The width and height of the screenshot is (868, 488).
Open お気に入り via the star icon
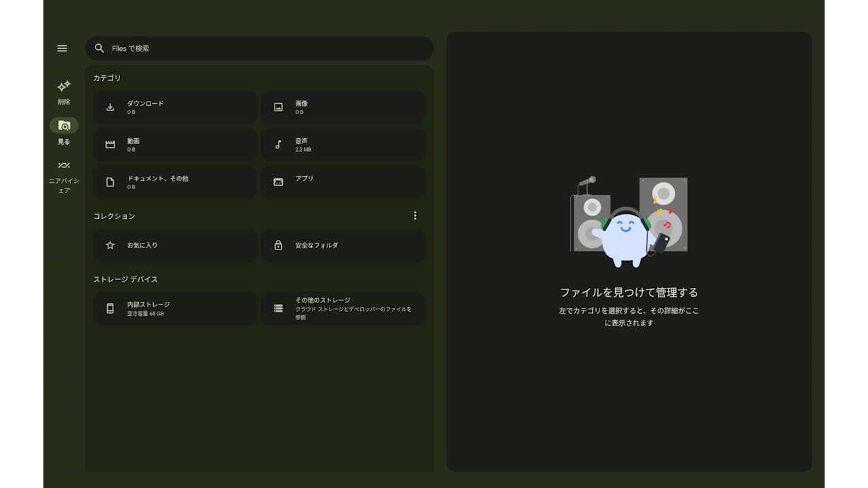point(110,245)
